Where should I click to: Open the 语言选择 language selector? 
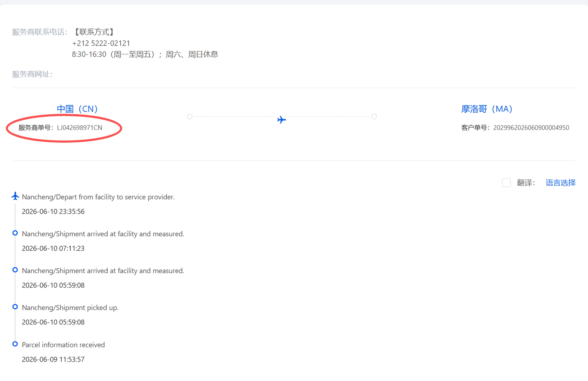pos(560,183)
